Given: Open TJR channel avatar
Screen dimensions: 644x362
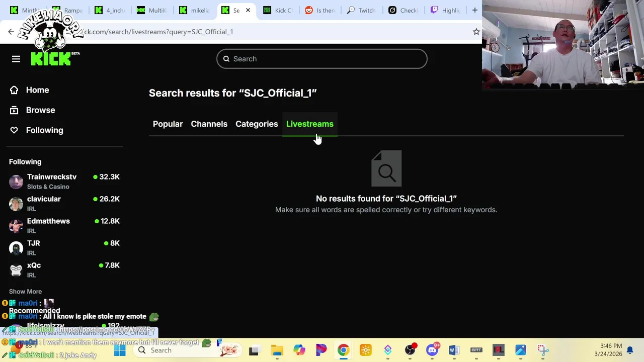Looking at the screenshot, I should pos(16,248).
